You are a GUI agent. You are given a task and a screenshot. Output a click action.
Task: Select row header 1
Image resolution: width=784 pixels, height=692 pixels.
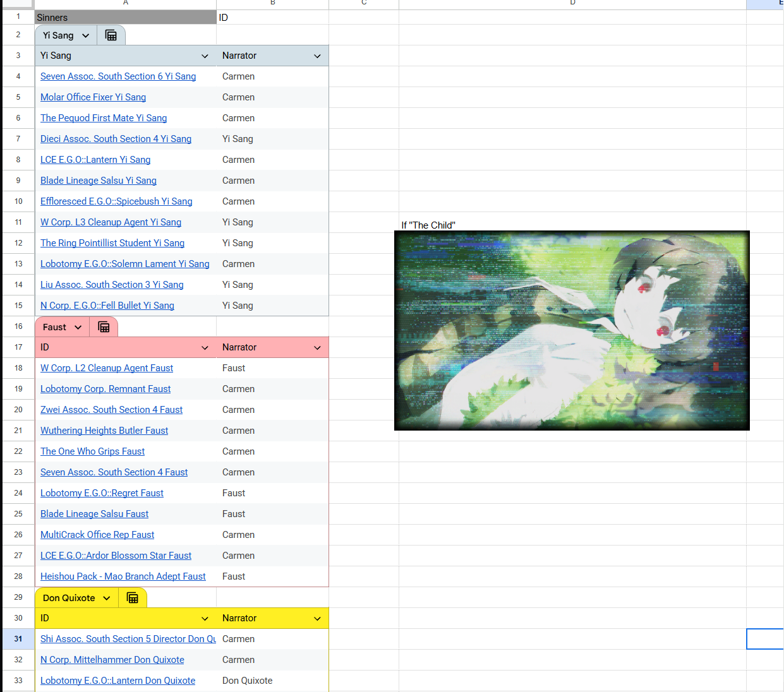point(18,17)
